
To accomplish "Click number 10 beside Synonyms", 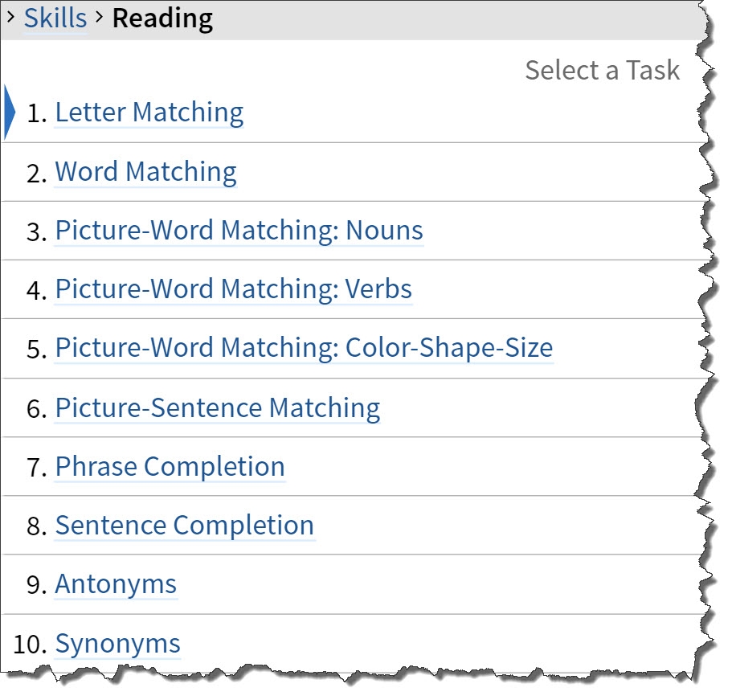I will pyautogui.click(x=29, y=644).
